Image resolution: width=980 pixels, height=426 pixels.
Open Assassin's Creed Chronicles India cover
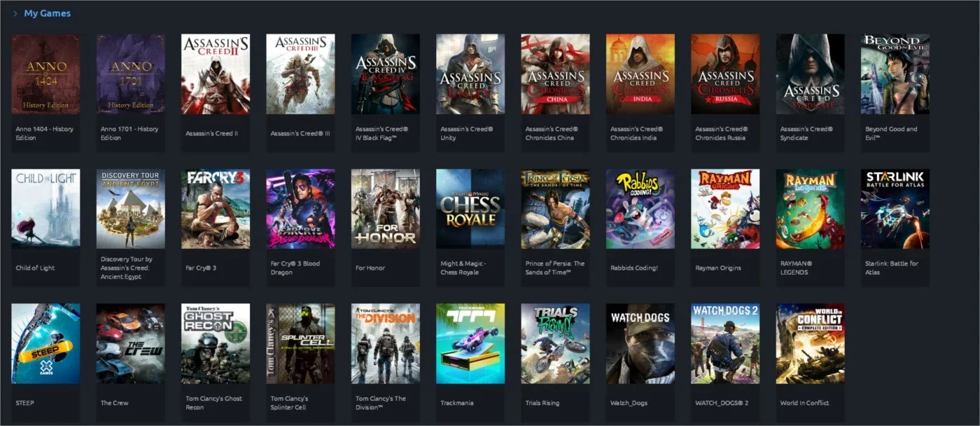click(x=640, y=74)
